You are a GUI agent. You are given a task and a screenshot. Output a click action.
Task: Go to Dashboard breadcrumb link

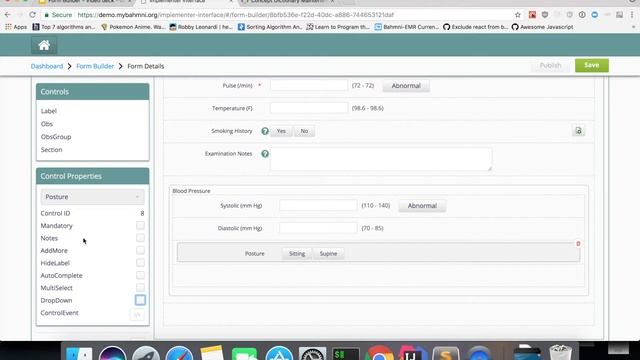click(47, 66)
